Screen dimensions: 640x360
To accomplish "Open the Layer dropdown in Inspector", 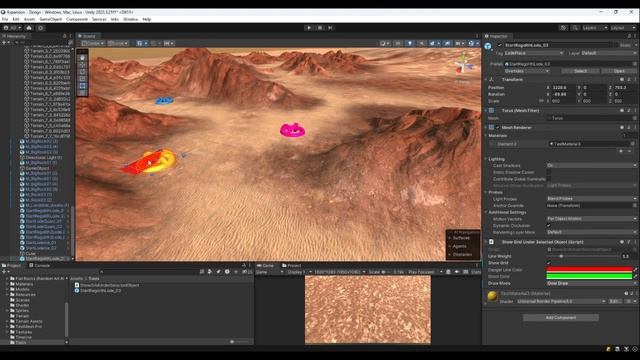I will point(608,53).
